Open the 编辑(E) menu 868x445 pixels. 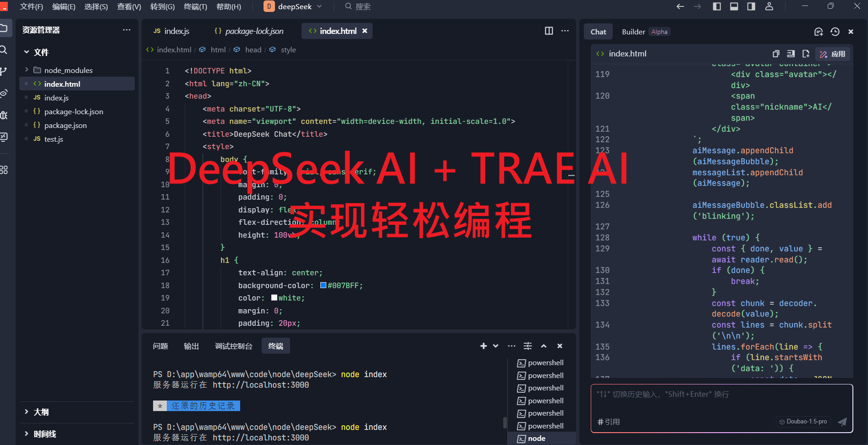pos(64,6)
